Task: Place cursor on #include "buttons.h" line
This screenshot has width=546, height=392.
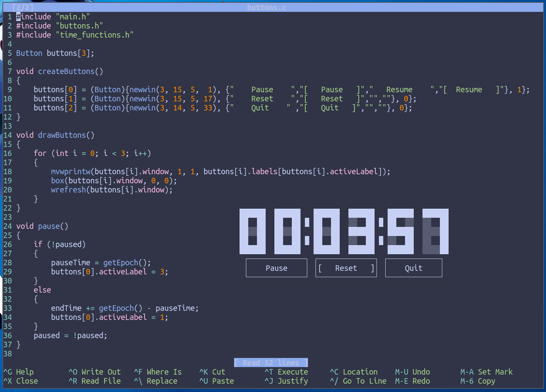Action: click(x=60, y=26)
